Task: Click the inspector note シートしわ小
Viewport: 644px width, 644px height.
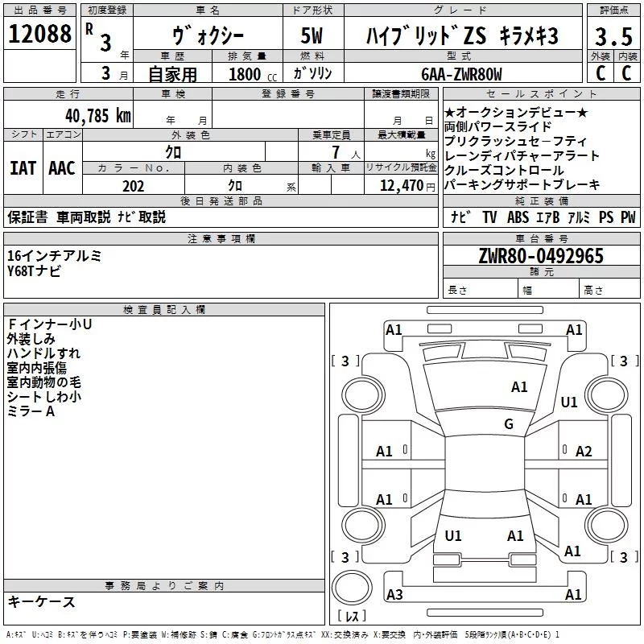Action: click(44, 397)
